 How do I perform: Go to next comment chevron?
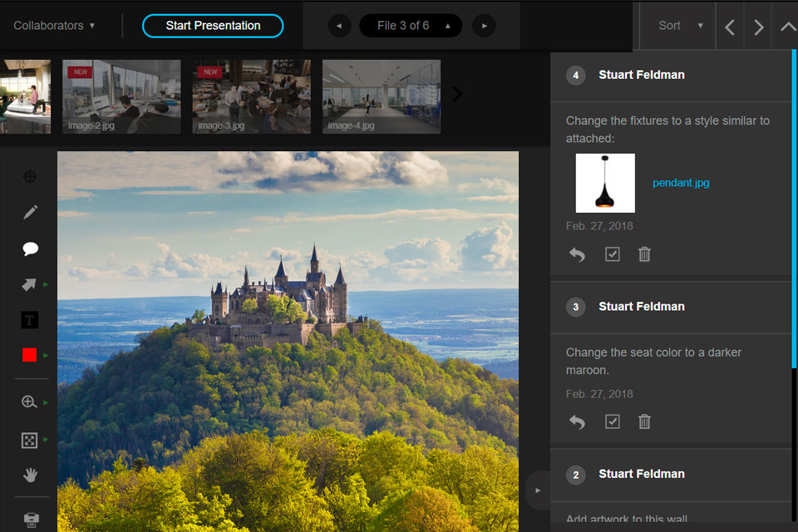[758, 27]
